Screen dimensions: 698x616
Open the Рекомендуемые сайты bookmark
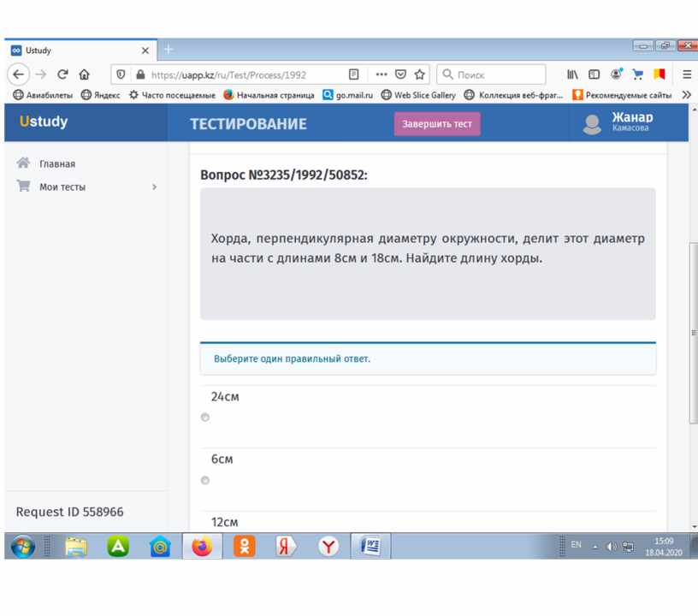pyautogui.click(x=623, y=95)
